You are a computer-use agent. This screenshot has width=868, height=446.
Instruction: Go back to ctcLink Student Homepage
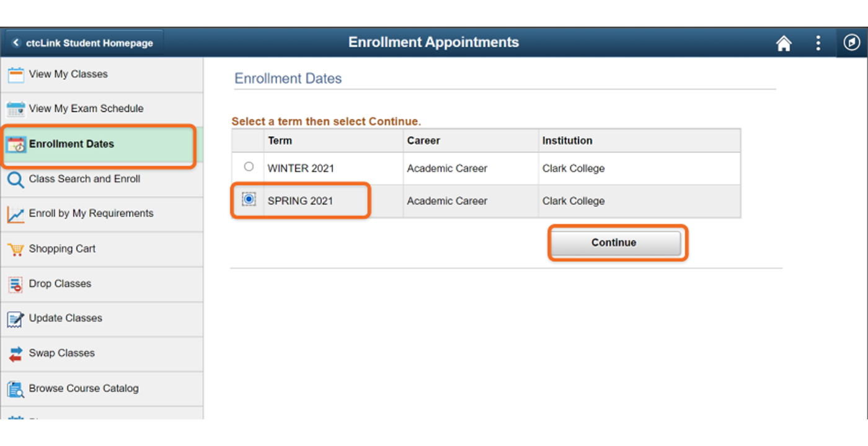click(x=84, y=43)
